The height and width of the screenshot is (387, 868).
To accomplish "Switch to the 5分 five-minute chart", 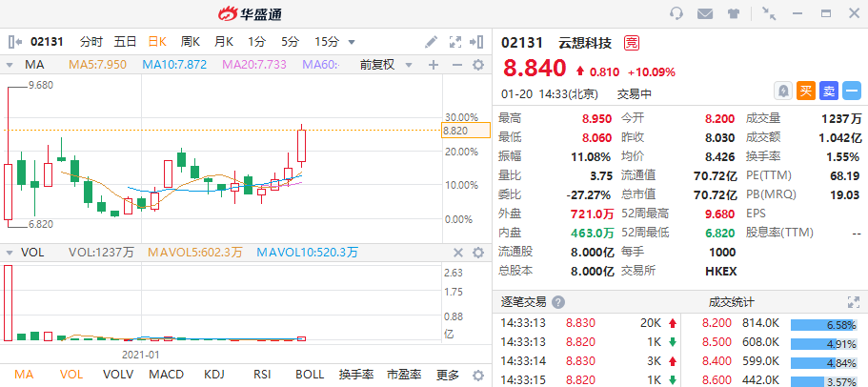I will point(290,42).
